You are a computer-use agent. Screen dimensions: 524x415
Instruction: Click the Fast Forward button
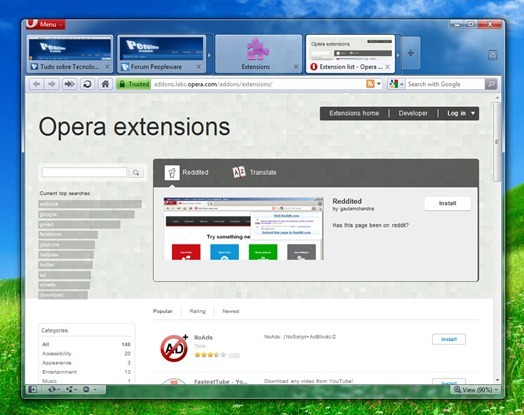pyautogui.click(x=70, y=84)
